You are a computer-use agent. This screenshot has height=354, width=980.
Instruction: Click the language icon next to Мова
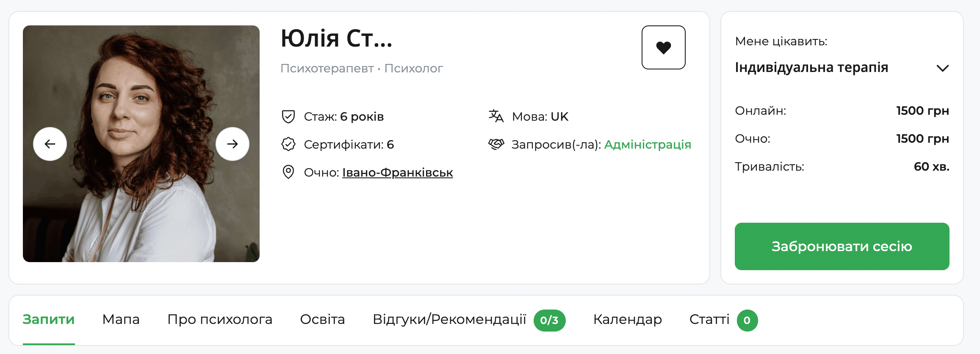point(496,116)
